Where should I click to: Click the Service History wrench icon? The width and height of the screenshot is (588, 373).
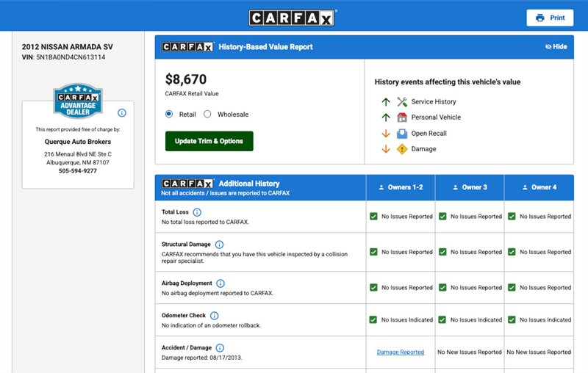402,101
